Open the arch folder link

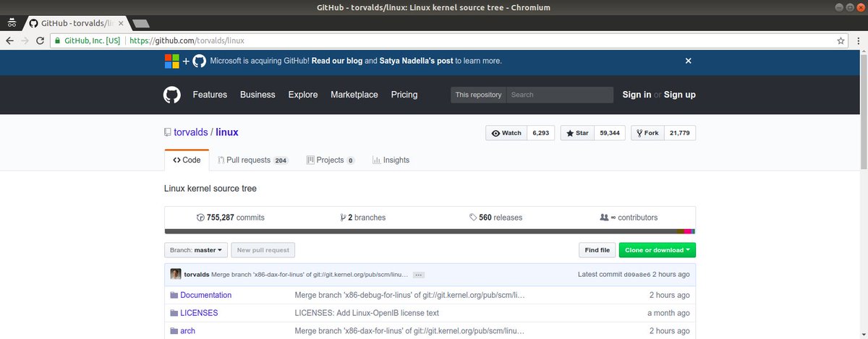tap(187, 331)
